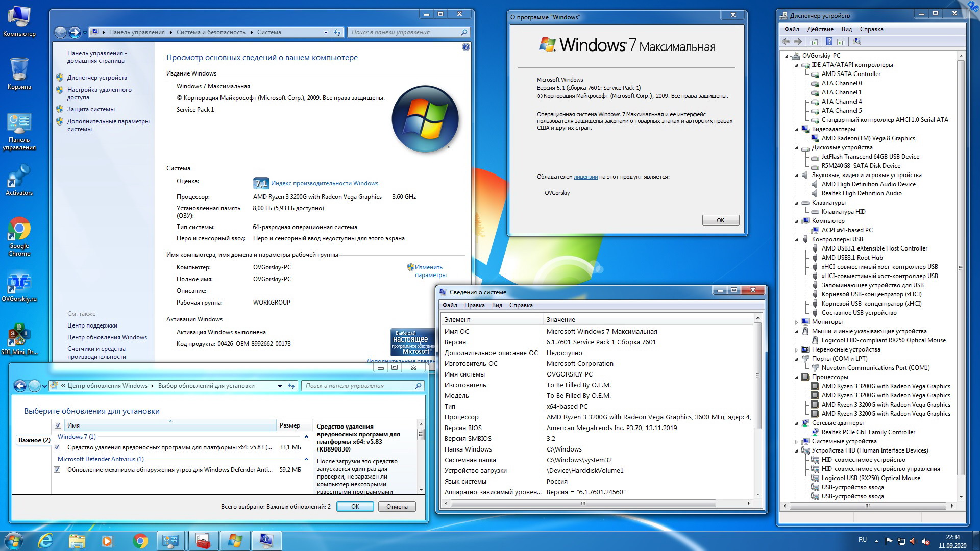Open the Recycle Bin (Корзина) desktop icon

click(x=19, y=74)
